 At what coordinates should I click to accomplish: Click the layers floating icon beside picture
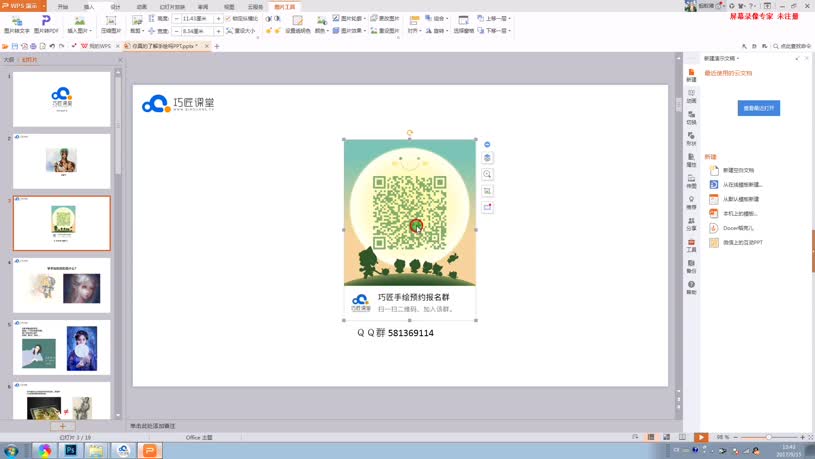487,158
